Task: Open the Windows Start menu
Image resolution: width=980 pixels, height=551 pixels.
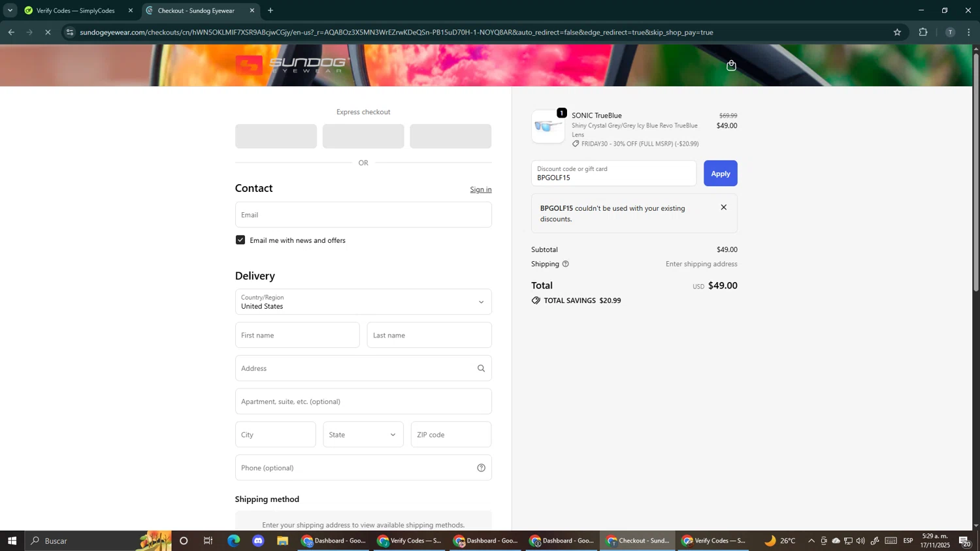Action: pos(12,541)
